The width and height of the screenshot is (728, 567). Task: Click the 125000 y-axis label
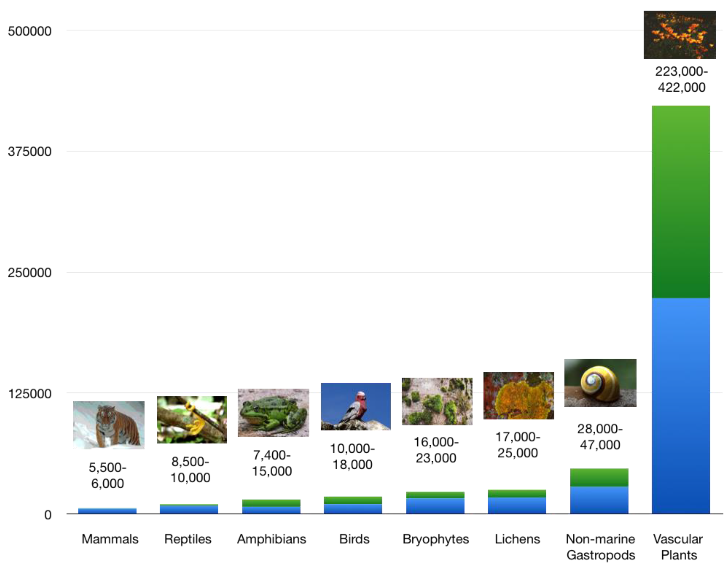(30, 394)
